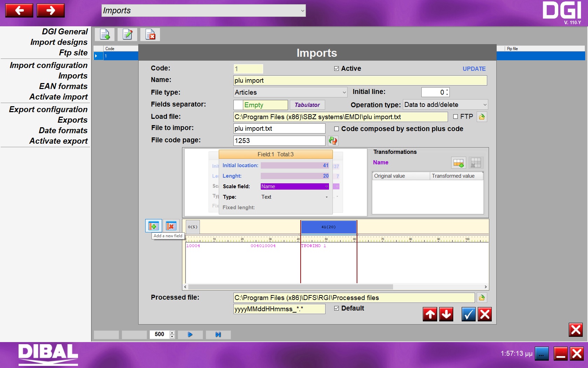Click the Initial location value 41

[x=295, y=165]
